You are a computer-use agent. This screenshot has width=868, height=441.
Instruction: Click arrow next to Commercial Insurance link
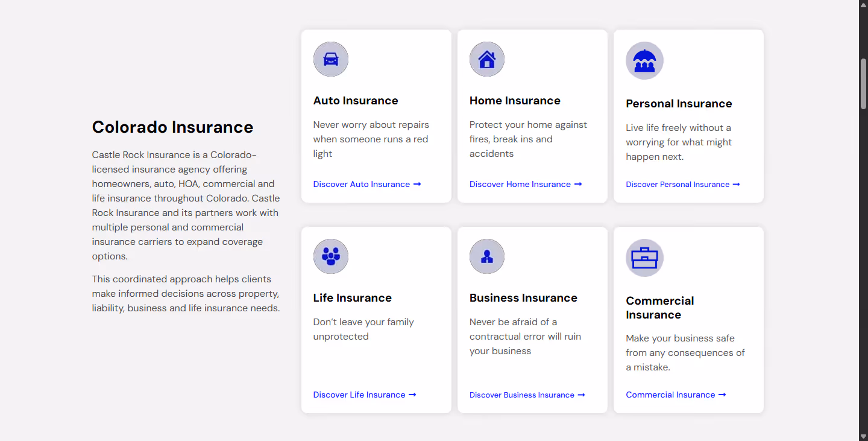(x=722, y=395)
